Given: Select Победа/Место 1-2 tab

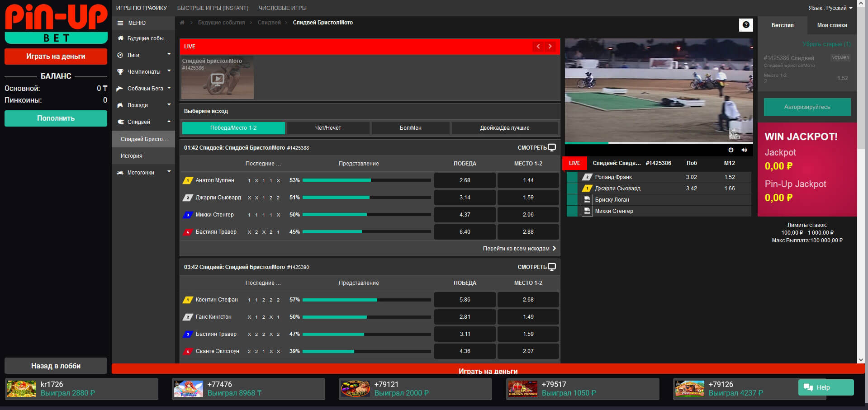Looking at the screenshot, I should click(233, 128).
